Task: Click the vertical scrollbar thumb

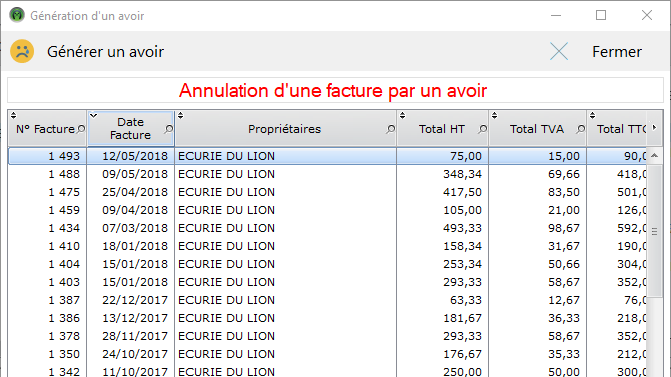Action: [654, 231]
